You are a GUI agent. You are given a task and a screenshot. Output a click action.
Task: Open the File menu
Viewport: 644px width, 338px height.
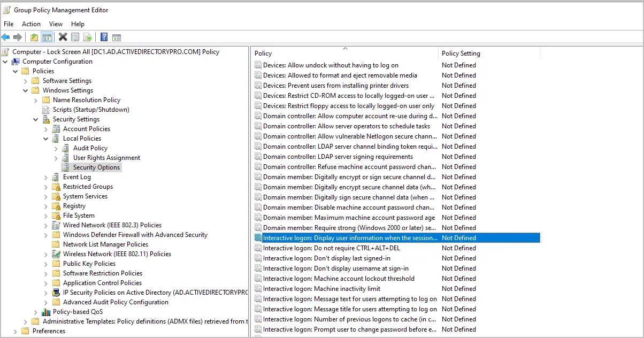[x=9, y=24]
